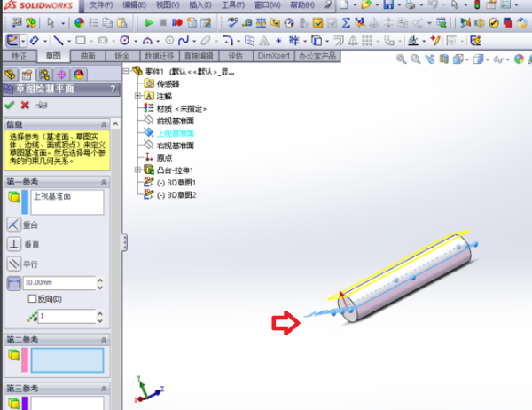The image size is (532, 410).
Task: Select (-) 3D草图2 in the tree
Action: pyautogui.click(x=176, y=195)
